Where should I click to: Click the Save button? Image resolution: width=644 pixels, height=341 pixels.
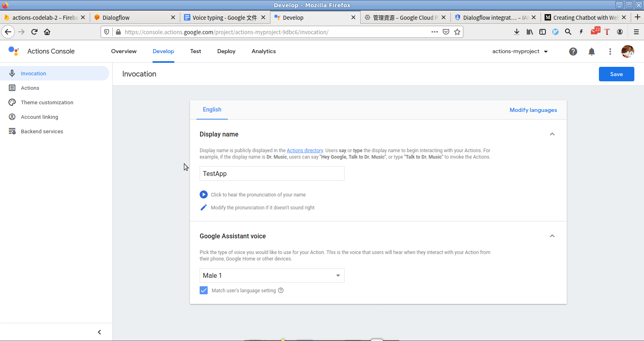pyautogui.click(x=617, y=74)
